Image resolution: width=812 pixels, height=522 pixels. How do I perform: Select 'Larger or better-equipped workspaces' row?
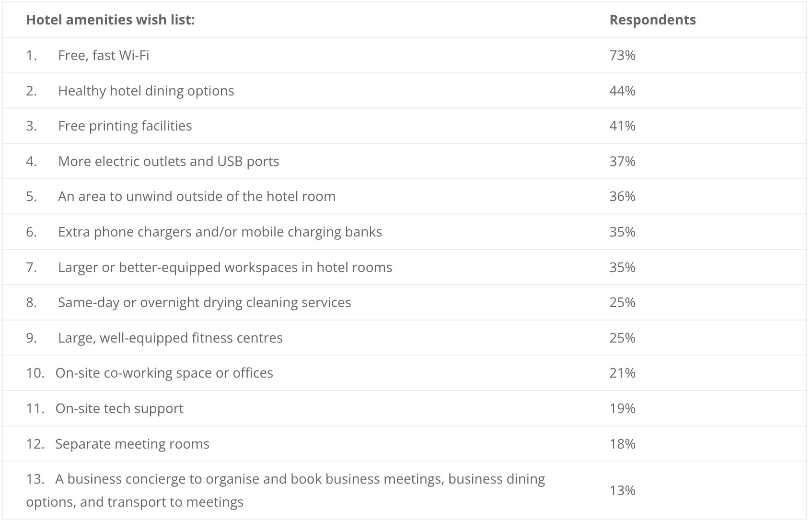(x=405, y=267)
